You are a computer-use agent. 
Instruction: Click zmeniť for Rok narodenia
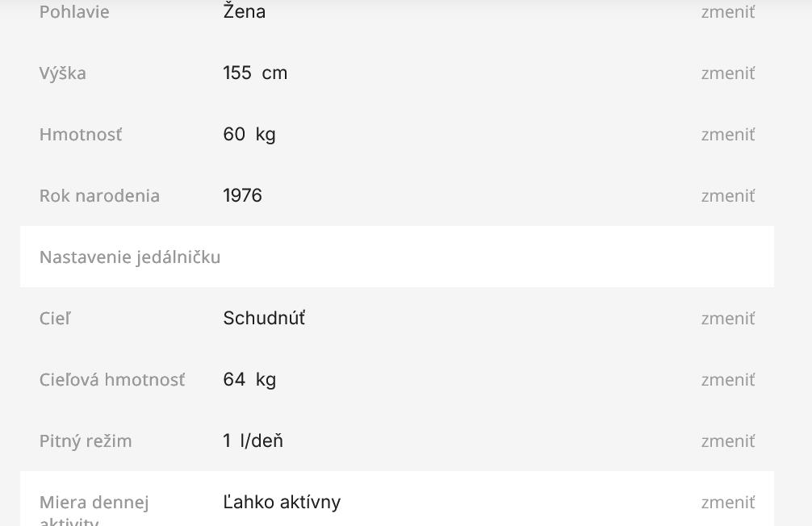(727, 196)
